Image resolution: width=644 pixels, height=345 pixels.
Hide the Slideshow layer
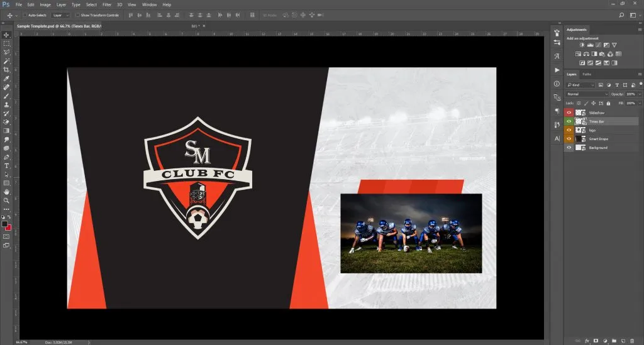pyautogui.click(x=569, y=112)
